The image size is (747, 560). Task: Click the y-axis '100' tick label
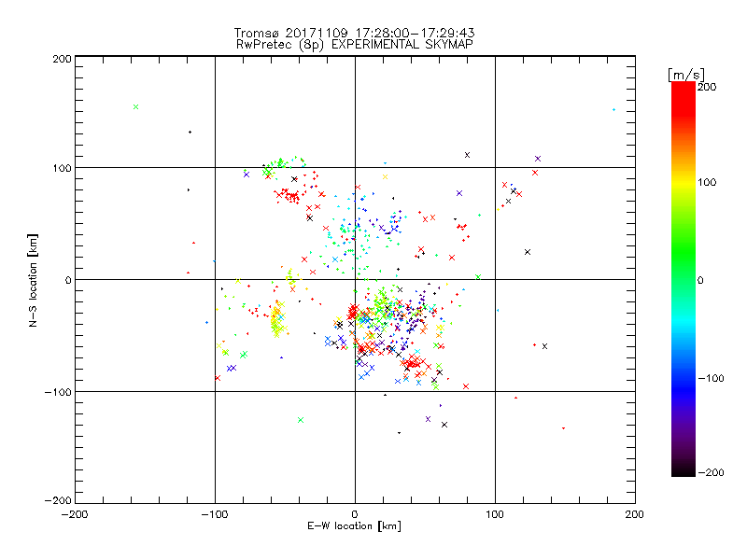[62, 168]
